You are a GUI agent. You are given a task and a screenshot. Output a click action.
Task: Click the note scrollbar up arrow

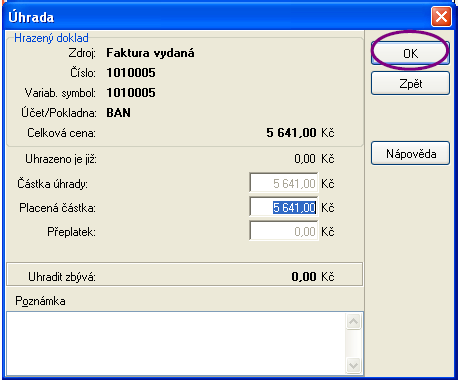(x=353, y=321)
